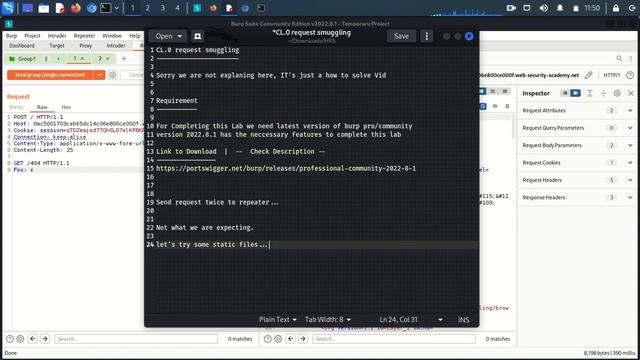Open the notifications bell

coord(560,8)
